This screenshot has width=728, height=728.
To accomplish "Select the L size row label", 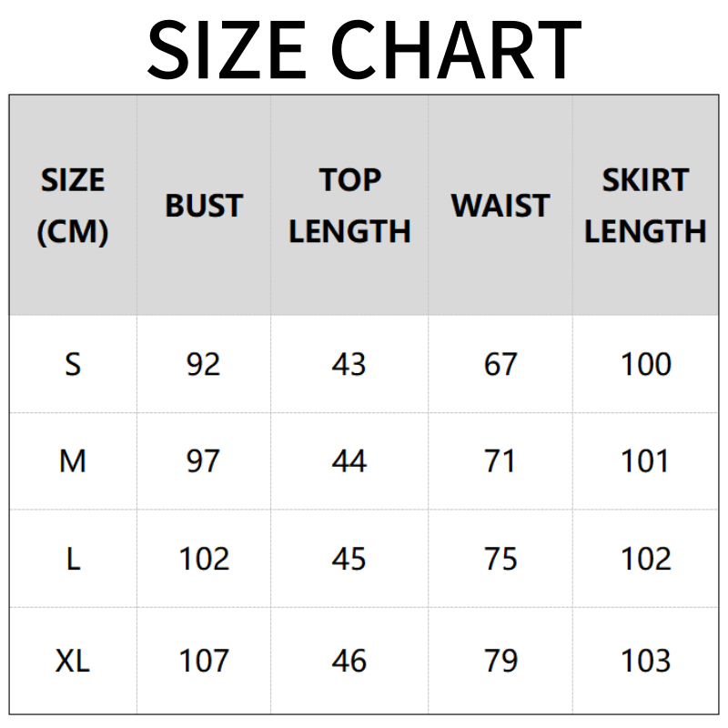I will (73, 558).
